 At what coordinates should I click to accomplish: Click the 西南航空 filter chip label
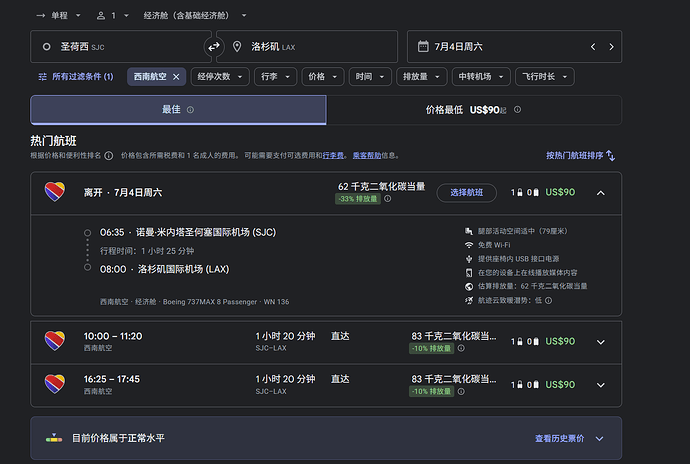[x=150, y=77]
